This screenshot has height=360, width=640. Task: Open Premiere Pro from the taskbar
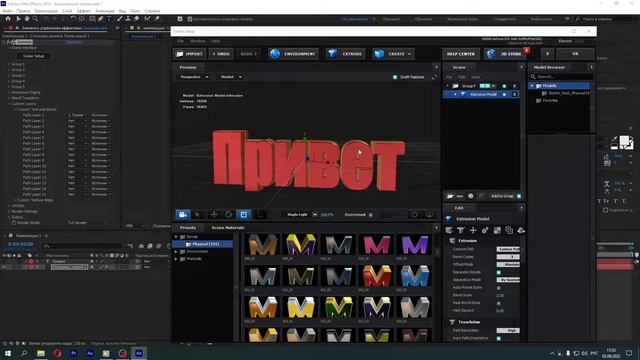[x=73, y=353]
